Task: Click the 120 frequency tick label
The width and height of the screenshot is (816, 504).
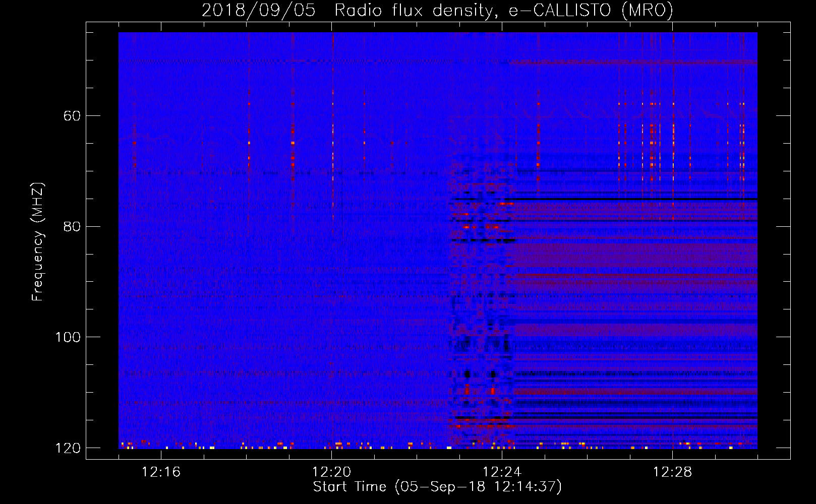Action: click(x=68, y=448)
